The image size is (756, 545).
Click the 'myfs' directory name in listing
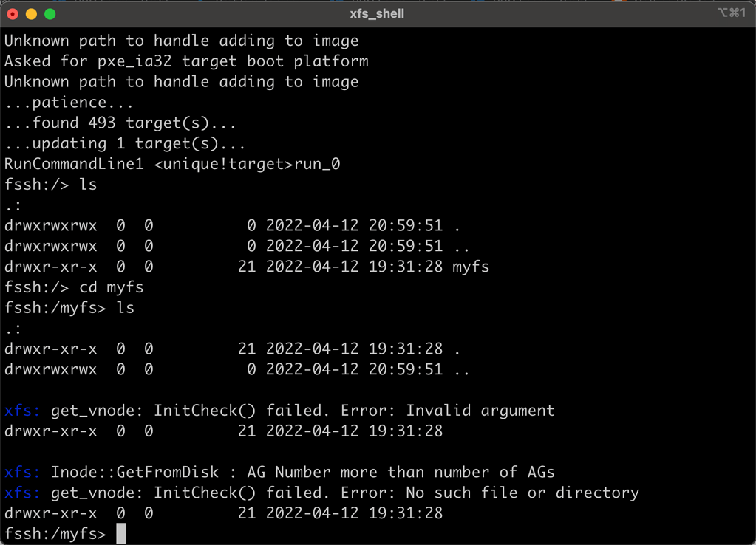point(471,267)
